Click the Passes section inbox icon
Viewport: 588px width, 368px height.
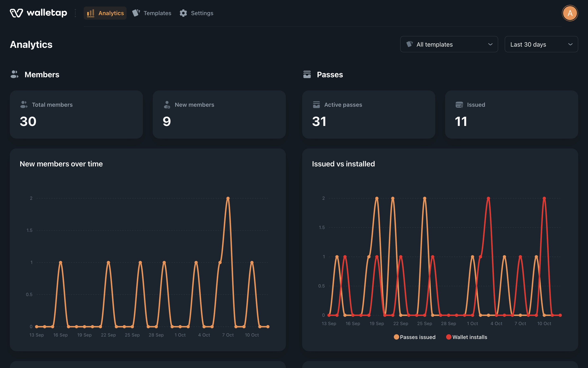coord(307,74)
